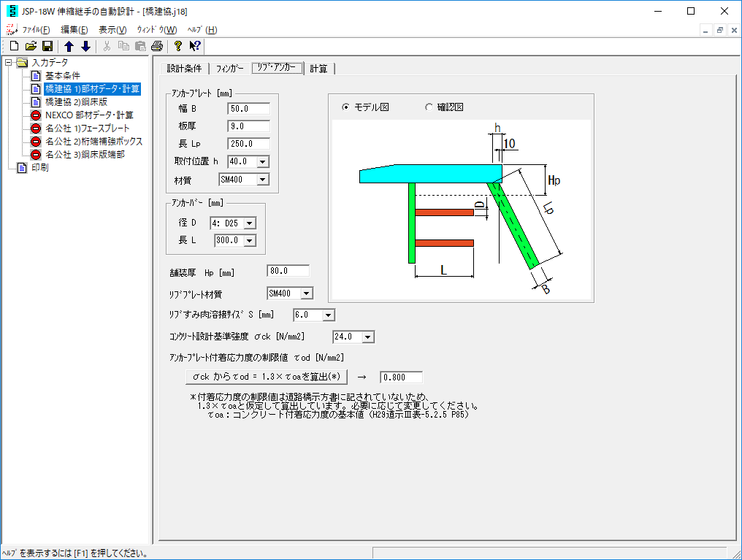Click the σck から τod 算出 button
The width and height of the screenshot is (742, 560).
pyautogui.click(x=264, y=377)
